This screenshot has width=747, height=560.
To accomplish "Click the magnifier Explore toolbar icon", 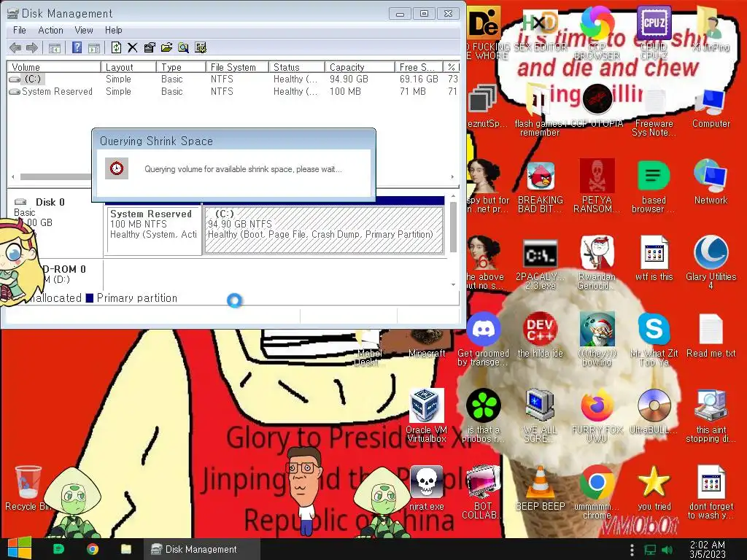I will tap(183, 47).
